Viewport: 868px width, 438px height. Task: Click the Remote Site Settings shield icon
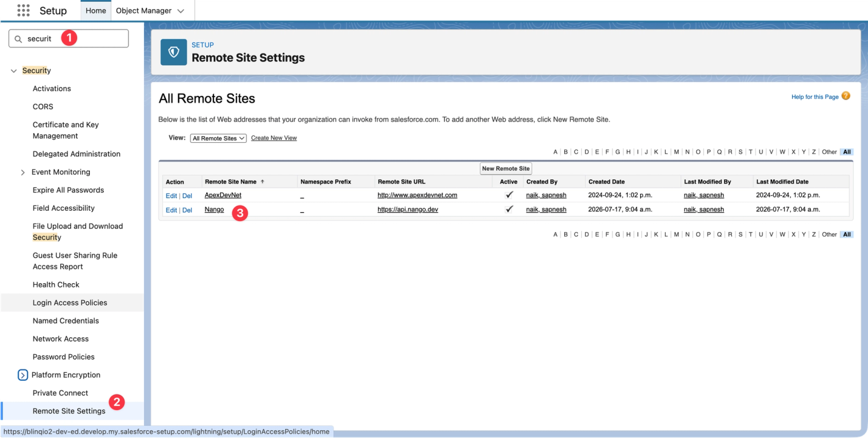coord(174,52)
